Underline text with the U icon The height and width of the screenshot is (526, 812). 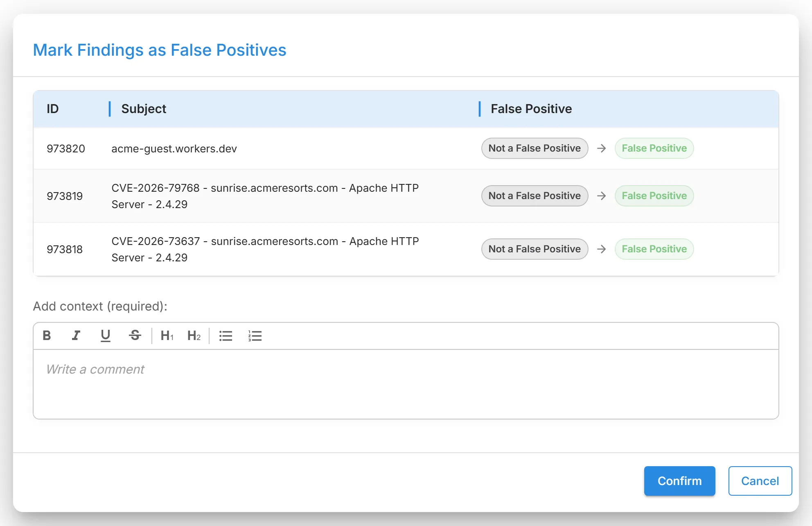[x=106, y=336]
